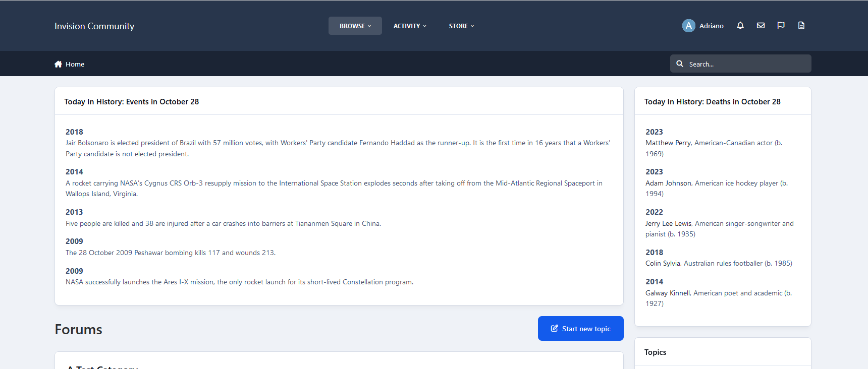Screen dimensions: 868x369
Task: Expand the Store dropdown menu
Action: click(x=461, y=26)
